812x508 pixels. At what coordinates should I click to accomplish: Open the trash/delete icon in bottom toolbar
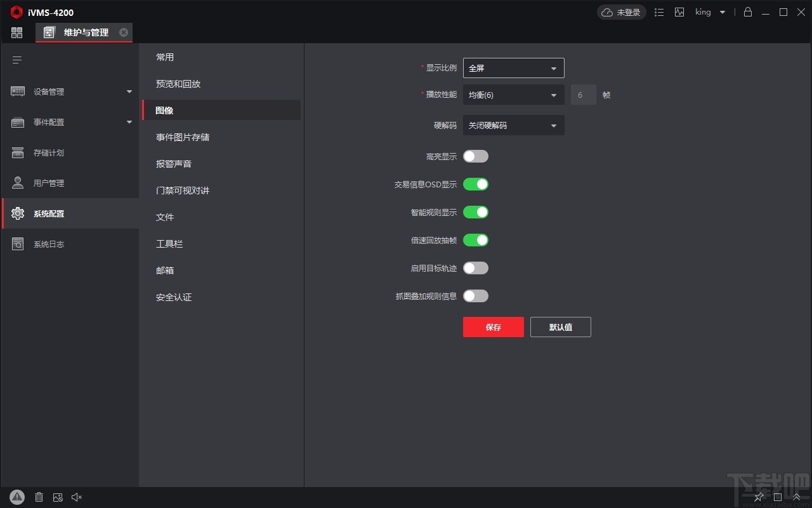coord(39,497)
